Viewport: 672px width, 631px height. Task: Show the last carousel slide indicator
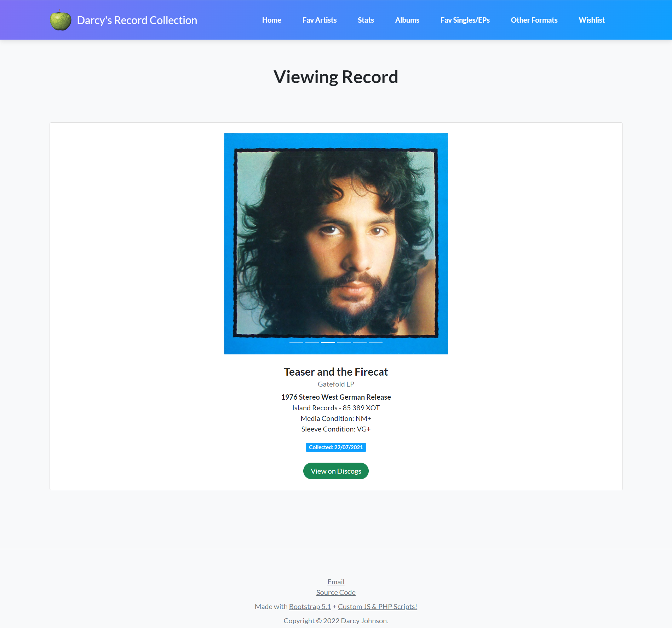376,342
